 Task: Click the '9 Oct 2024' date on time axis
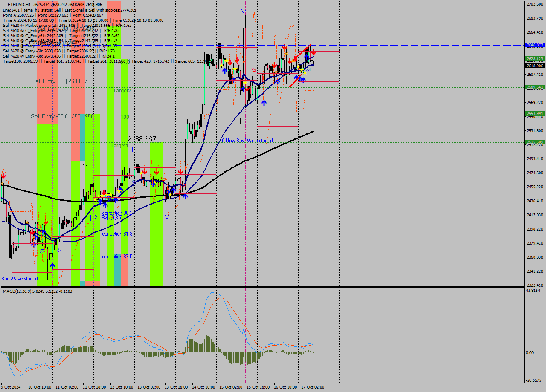point(10,387)
